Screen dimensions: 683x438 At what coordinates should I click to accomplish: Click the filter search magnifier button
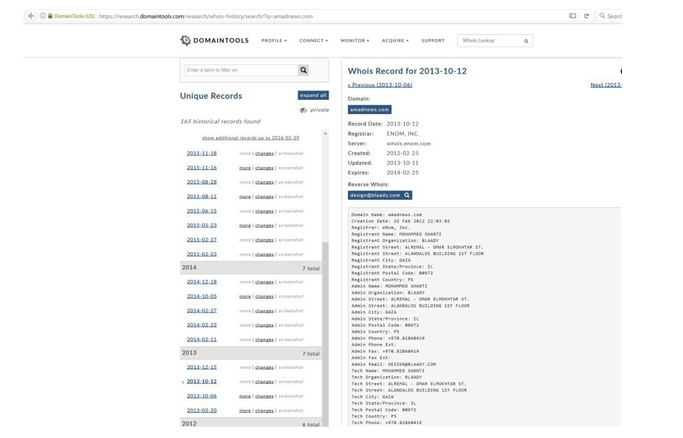tap(304, 70)
